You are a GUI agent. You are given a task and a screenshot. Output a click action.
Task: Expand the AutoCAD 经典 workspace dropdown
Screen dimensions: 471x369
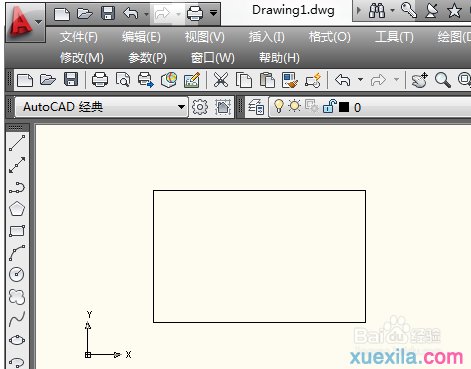click(x=181, y=107)
